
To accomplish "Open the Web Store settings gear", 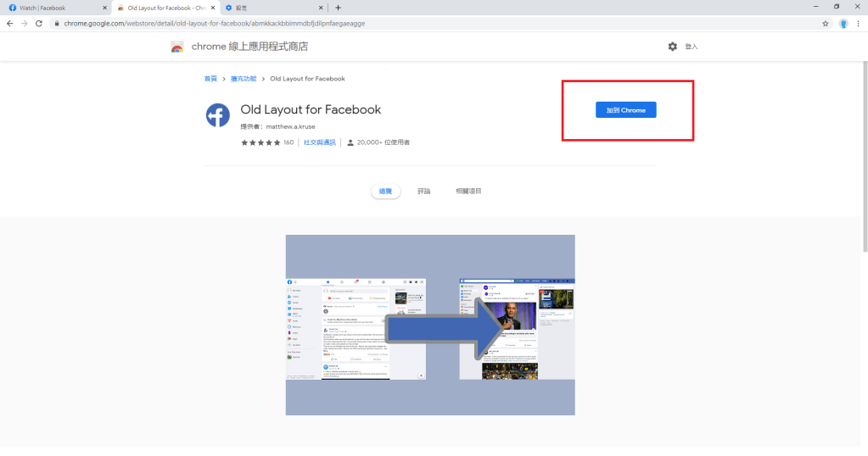I will pyautogui.click(x=672, y=47).
